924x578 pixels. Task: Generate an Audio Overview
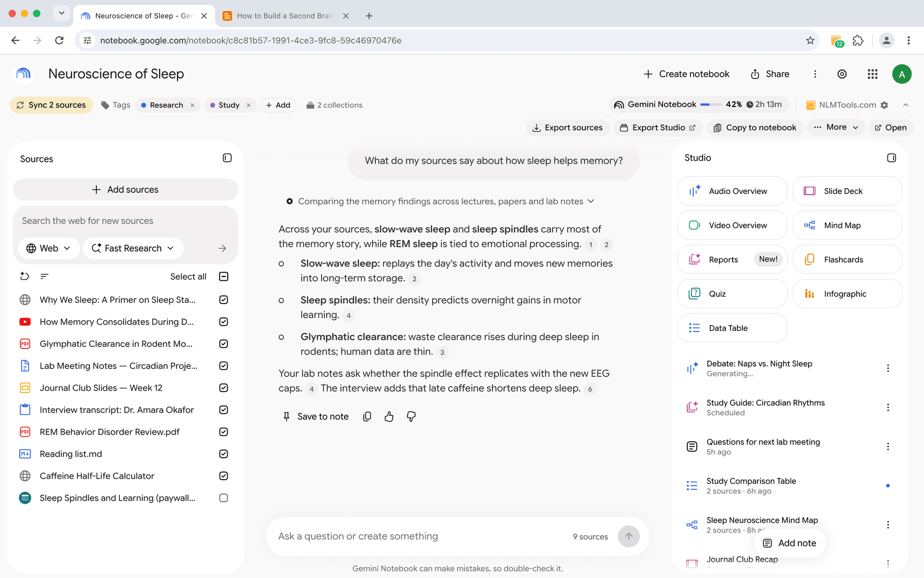tap(732, 191)
